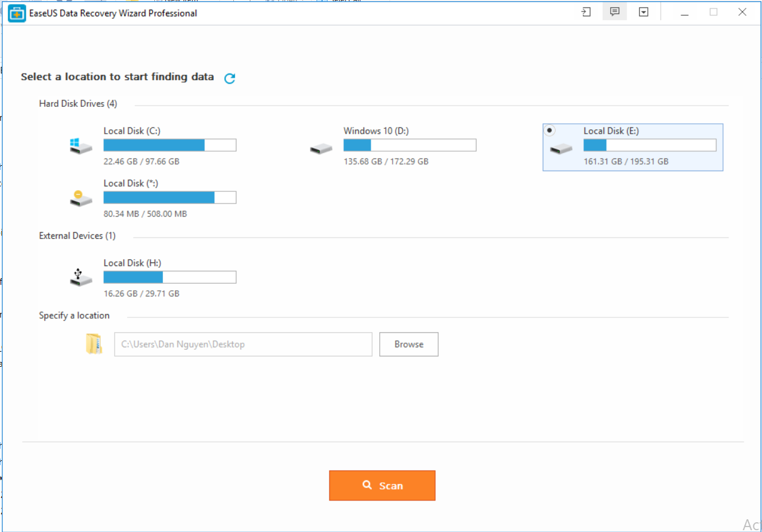Click the "22.46 GB / 97.66 GB" text
Viewport: 762px width, 532px height.
click(142, 162)
